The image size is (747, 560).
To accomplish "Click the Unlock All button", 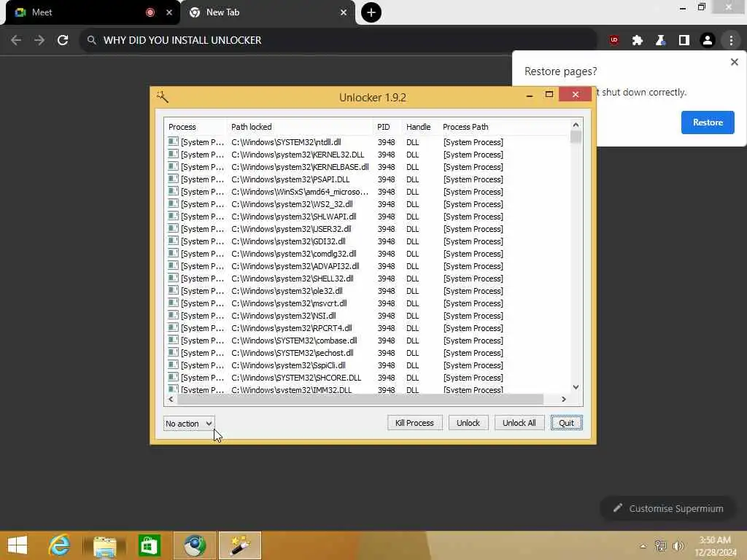I will [519, 423].
